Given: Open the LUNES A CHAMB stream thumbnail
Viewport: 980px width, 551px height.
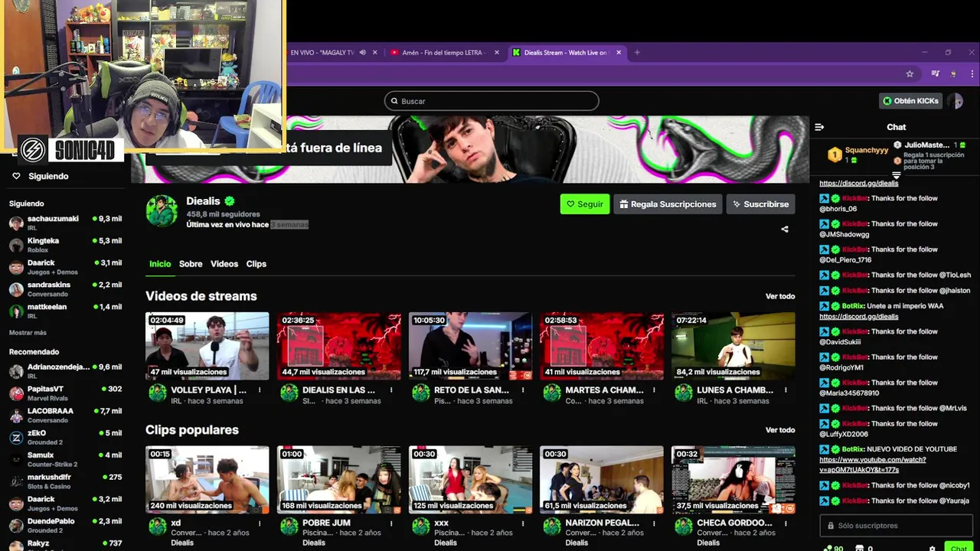Looking at the screenshot, I should (733, 346).
